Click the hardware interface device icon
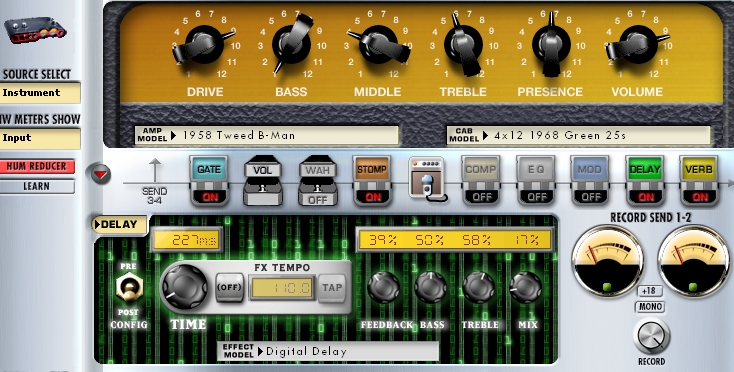The image size is (734, 372). coord(35,31)
